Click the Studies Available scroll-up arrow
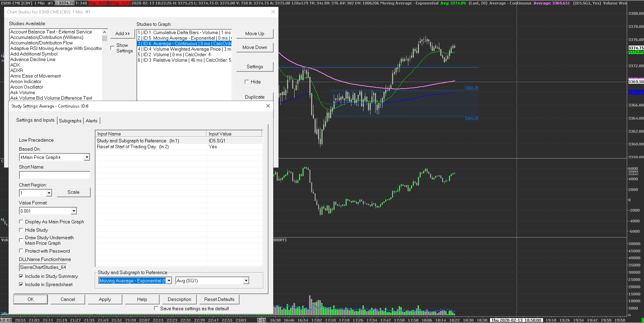This screenshot has width=644, height=323. tap(105, 32)
